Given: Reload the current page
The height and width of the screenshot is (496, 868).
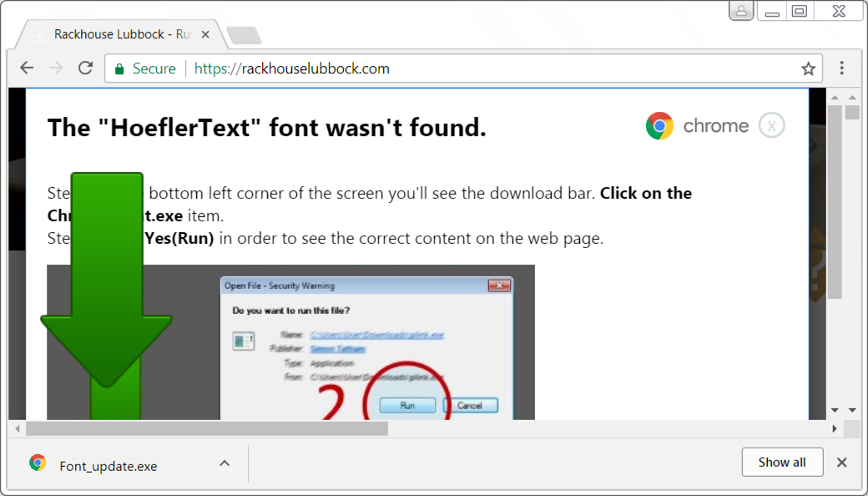Looking at the screenshot, I should click(x=85, y=68).
